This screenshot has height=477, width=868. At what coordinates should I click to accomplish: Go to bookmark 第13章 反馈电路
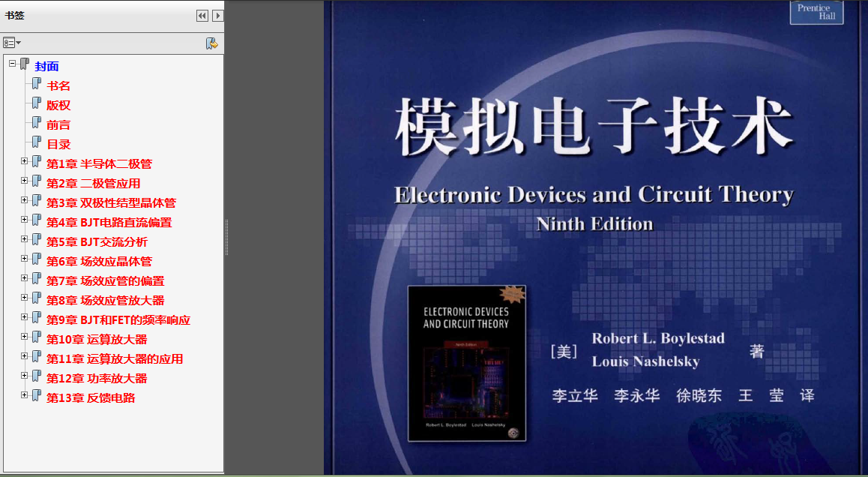coord(91,397)
